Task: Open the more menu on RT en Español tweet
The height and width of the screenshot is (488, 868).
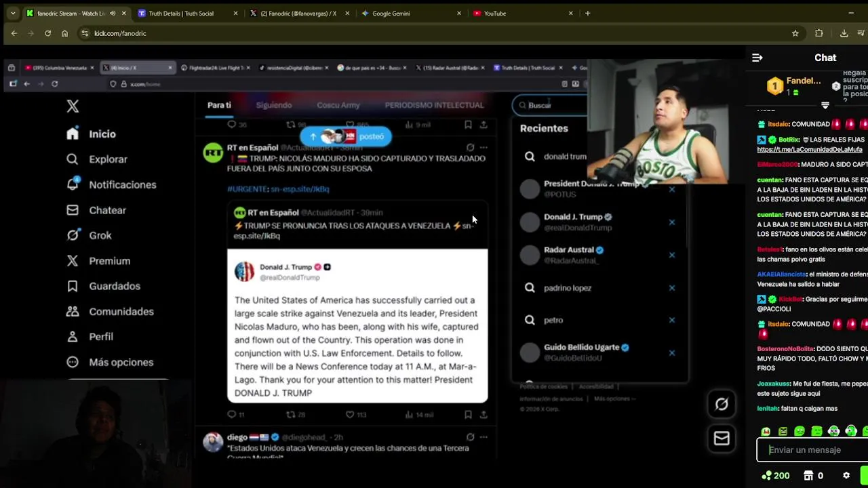Action: click(484, 147)
